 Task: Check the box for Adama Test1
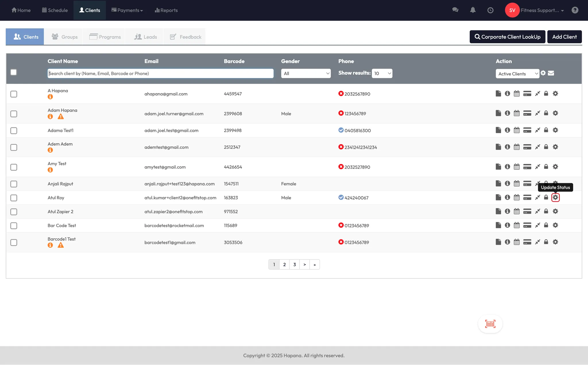coord(14,131)
